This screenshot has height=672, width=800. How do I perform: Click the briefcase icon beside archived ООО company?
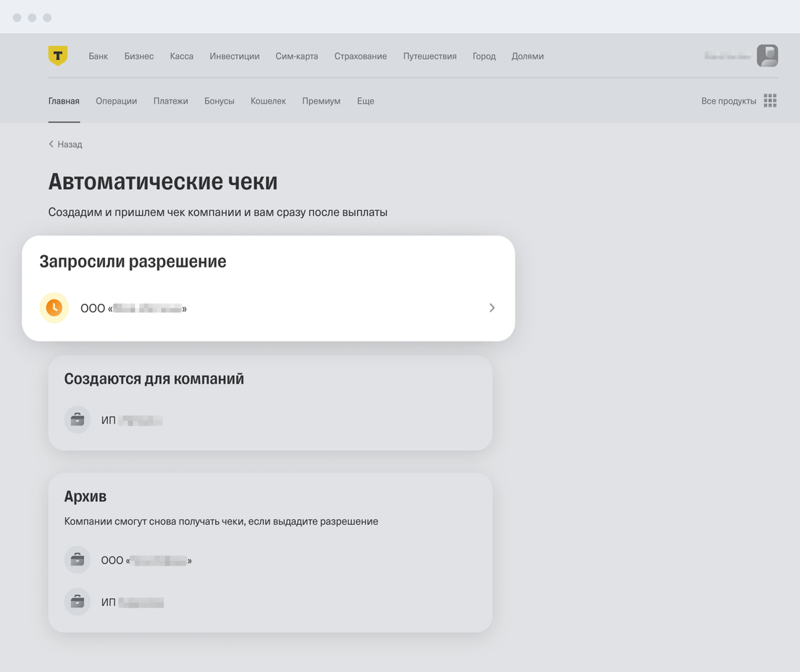[78, 560]
